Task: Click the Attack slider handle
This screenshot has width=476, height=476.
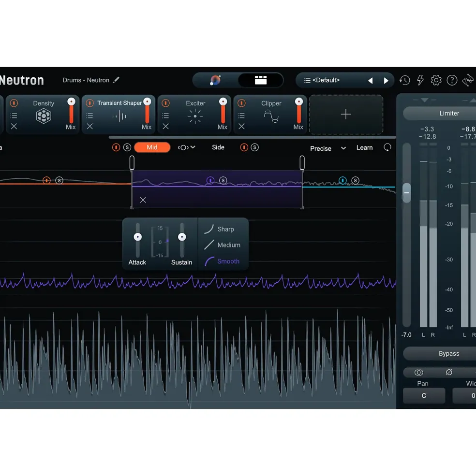Action: (x=138, y=237)
